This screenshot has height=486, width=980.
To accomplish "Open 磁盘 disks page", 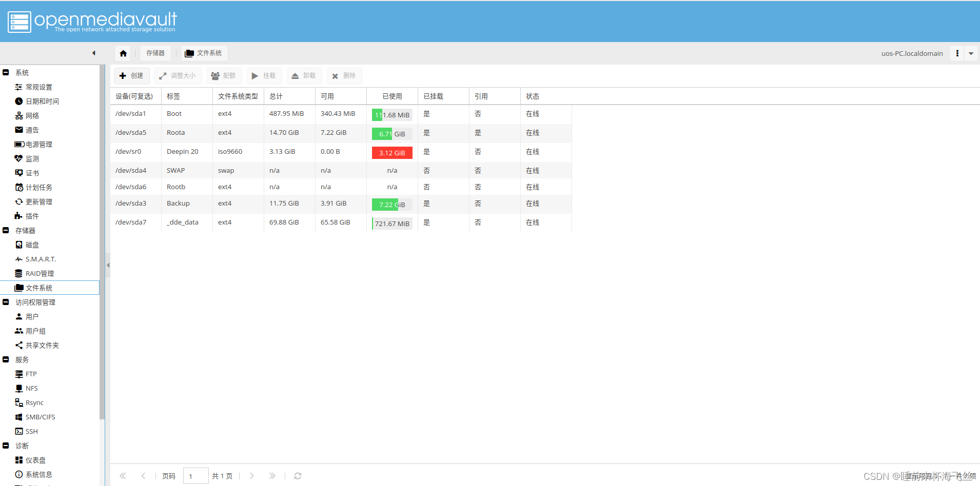I will (x=32, y=245).
